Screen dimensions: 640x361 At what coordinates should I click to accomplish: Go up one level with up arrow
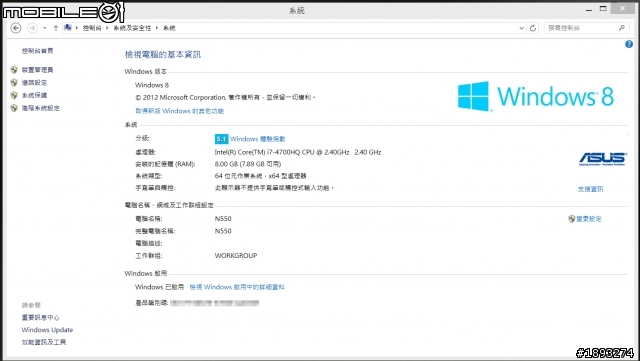pos(56,28)
